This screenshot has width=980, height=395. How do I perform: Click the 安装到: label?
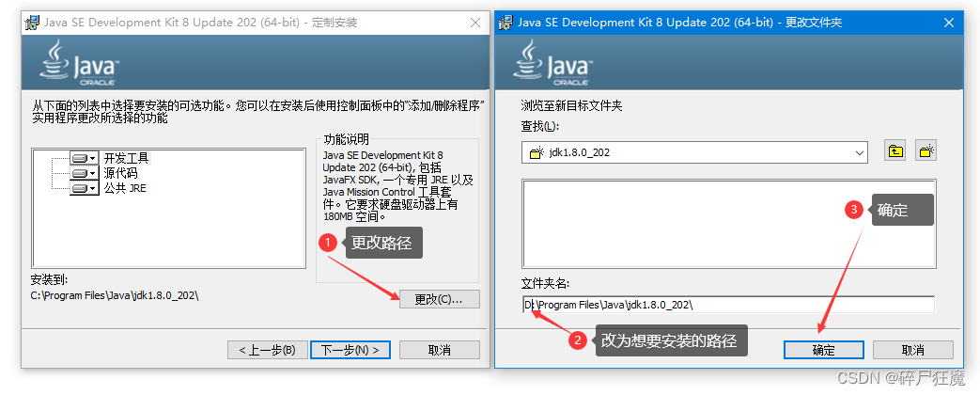(49, 279)
